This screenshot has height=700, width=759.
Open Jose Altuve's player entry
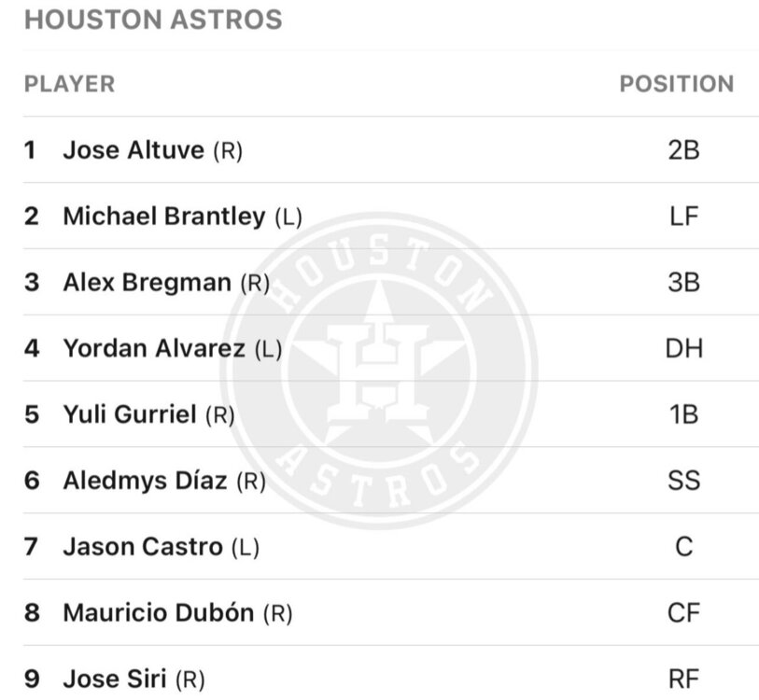pos(133,150)
